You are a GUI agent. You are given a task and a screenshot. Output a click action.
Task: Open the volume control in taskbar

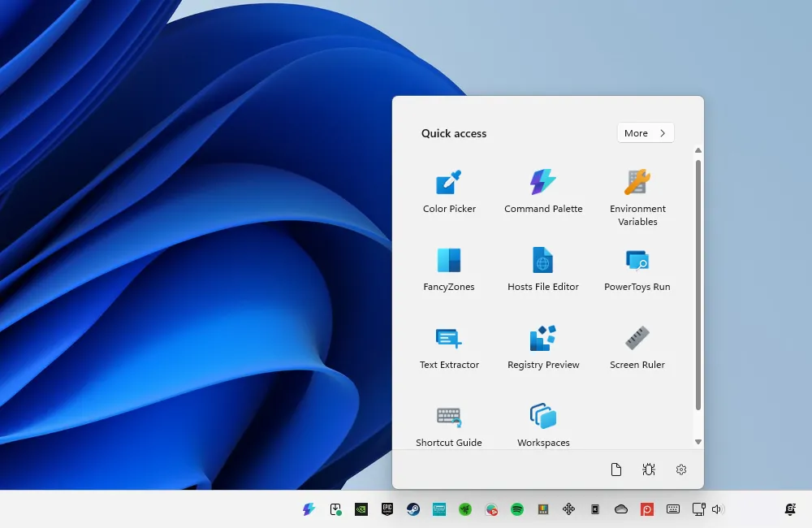tap(717, 509)
